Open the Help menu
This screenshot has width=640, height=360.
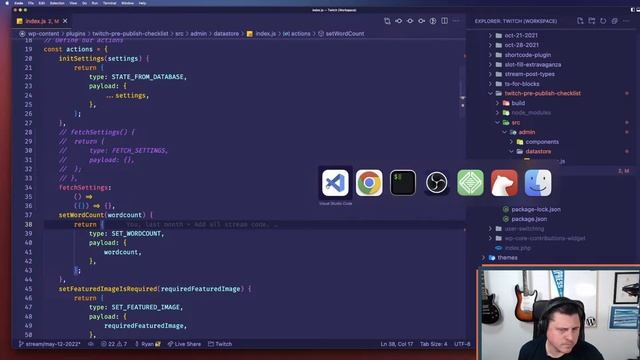(x=142, y=3)
